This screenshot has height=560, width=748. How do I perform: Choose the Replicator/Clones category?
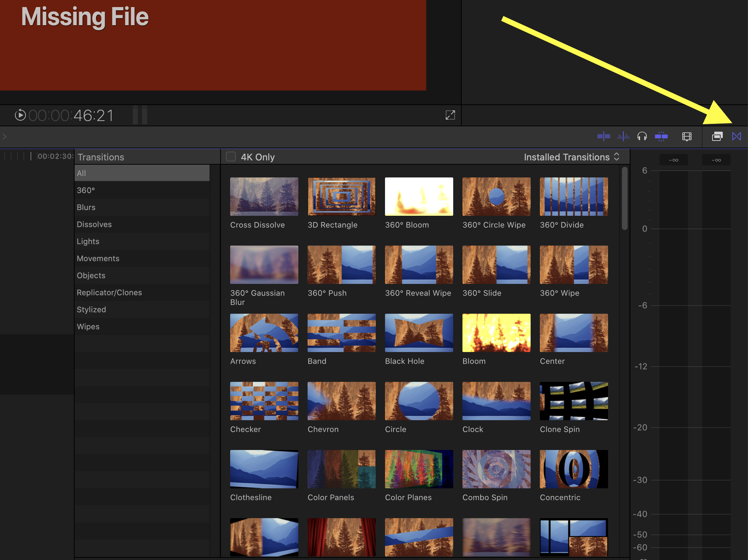[x=109, y=292]
